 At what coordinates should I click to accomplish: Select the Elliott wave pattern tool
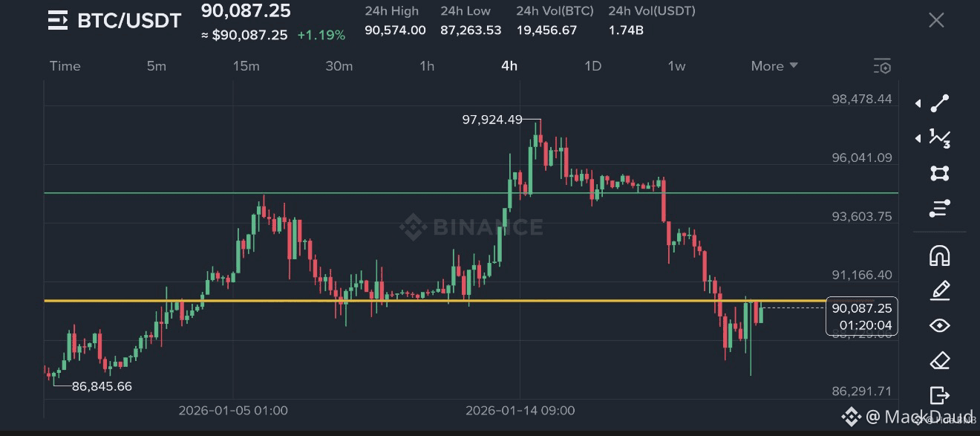(940, 138)
